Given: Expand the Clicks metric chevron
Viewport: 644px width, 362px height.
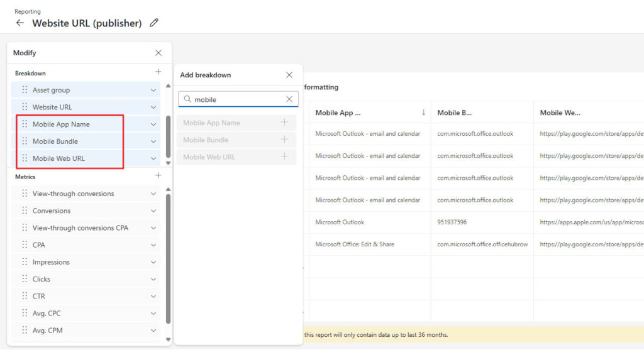Looking at the screenshot, I should (x=153, y=279).
